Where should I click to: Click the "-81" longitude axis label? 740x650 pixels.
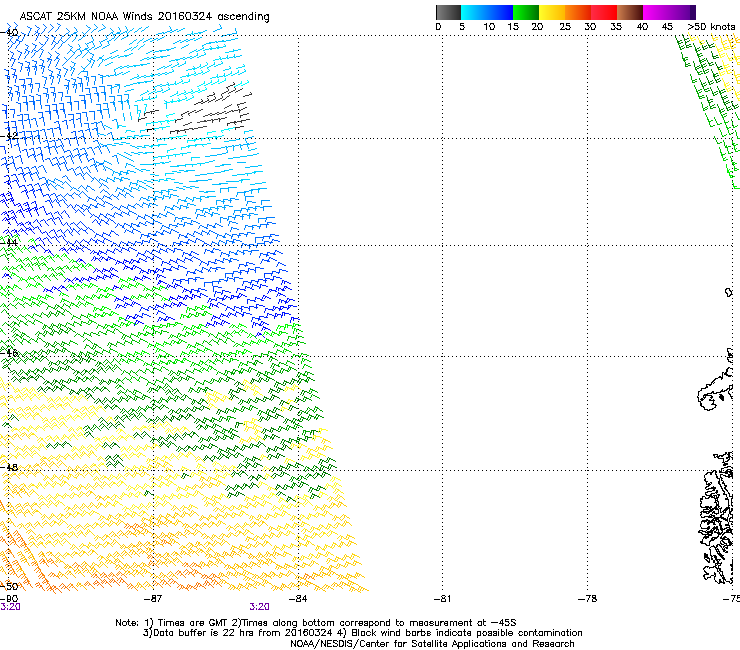pyautogui.click(x=442, y=599)
